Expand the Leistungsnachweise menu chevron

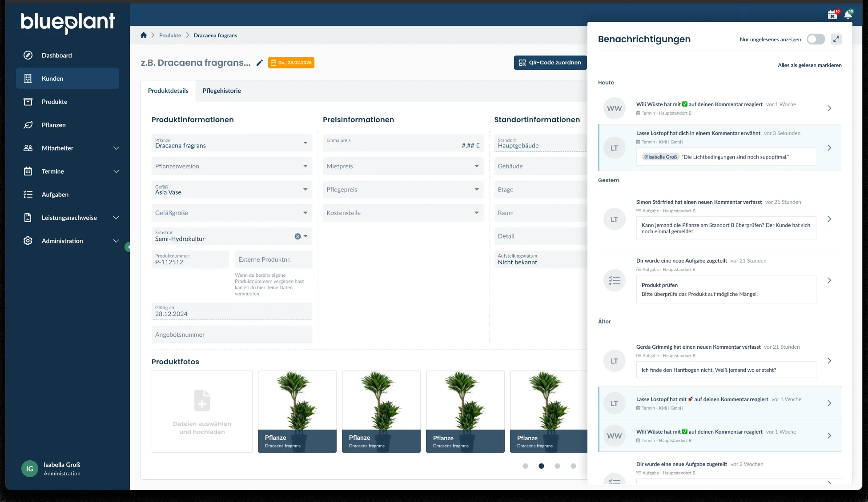[x=116, y=218]
